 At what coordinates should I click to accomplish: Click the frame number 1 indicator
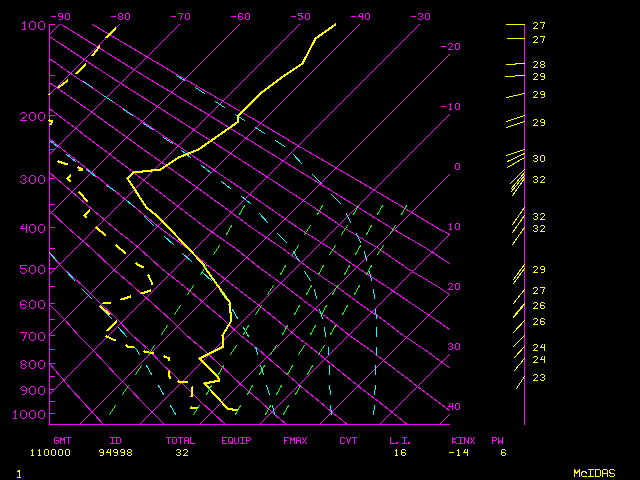tap(19, 472)
